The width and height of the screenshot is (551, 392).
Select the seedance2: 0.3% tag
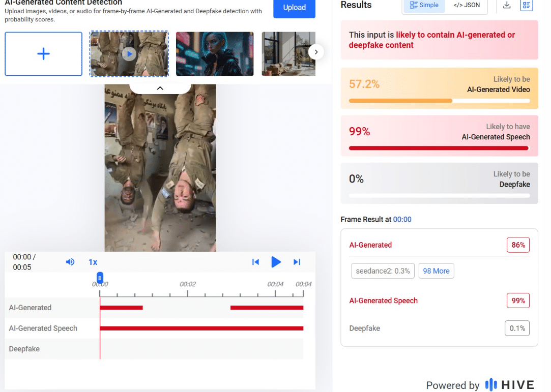383,271
